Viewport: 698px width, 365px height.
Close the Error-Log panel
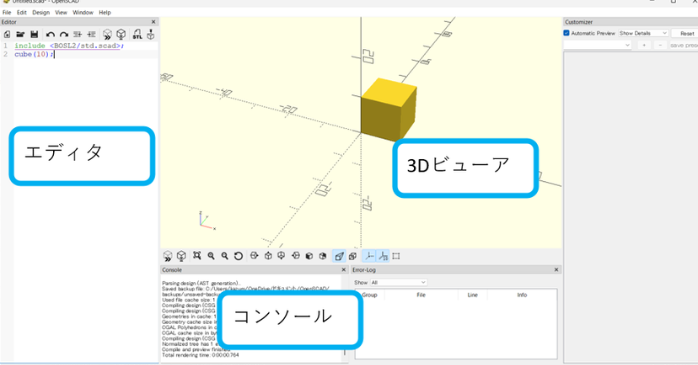[556, 270]
